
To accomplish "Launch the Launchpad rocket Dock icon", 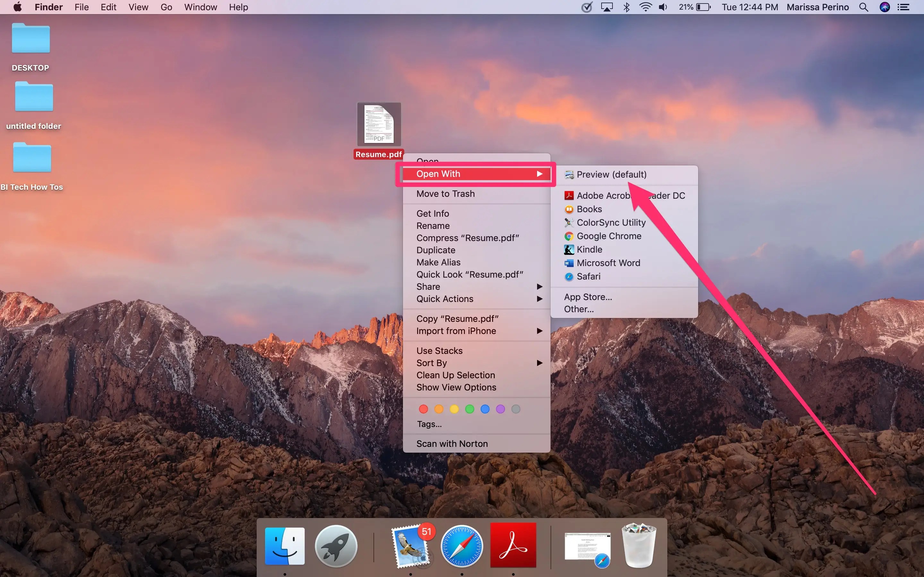I will (336, 546).
